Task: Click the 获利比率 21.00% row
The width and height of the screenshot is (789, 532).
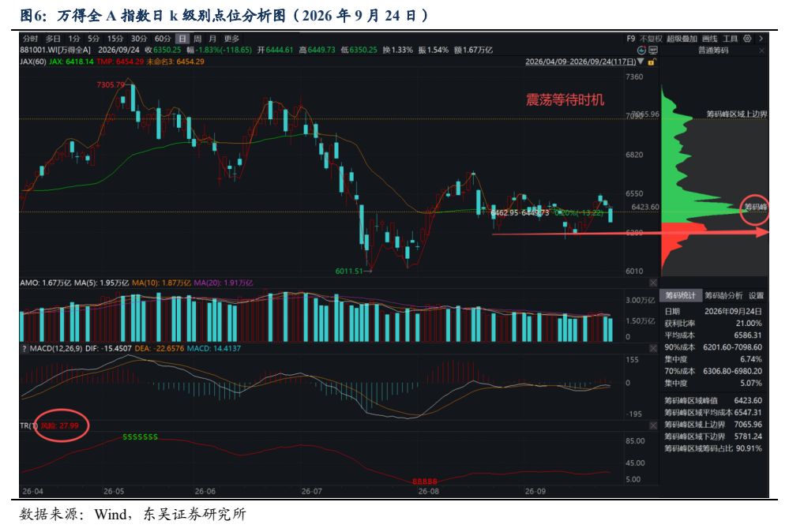Action: [x=713, y=324]
